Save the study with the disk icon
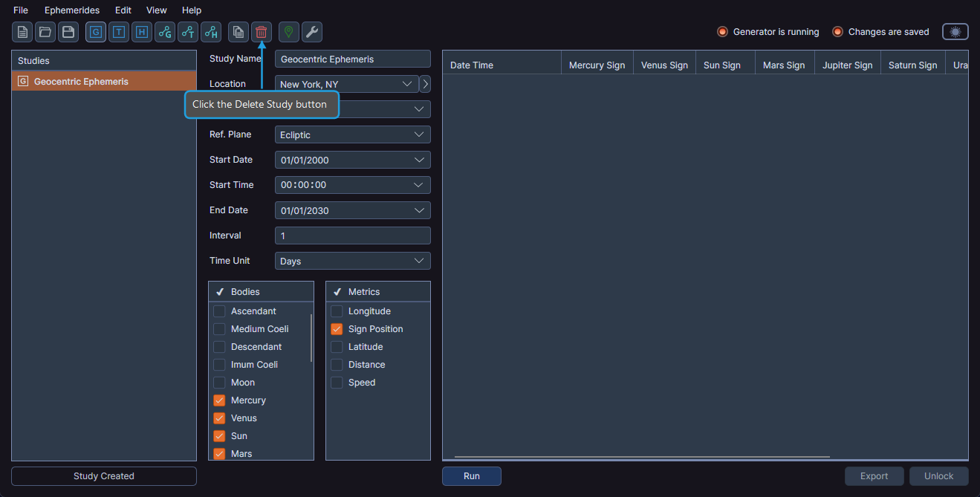 coord(68,32)
